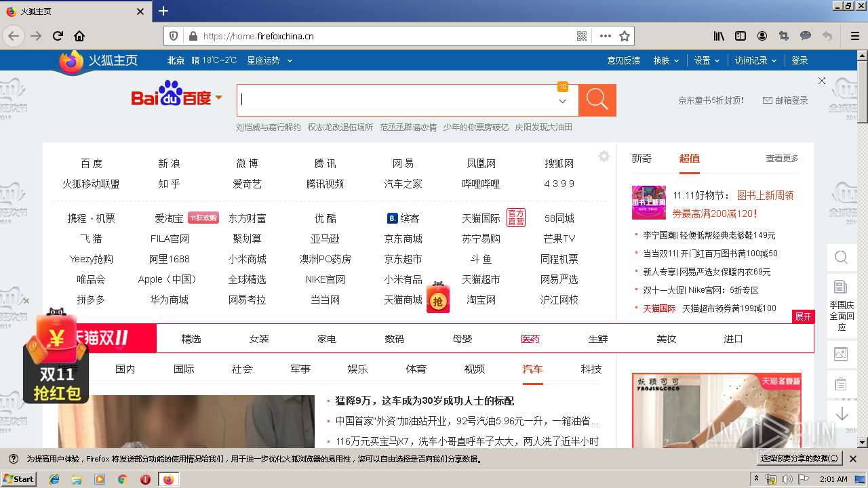Open the 医药 Tmall category

530,338
